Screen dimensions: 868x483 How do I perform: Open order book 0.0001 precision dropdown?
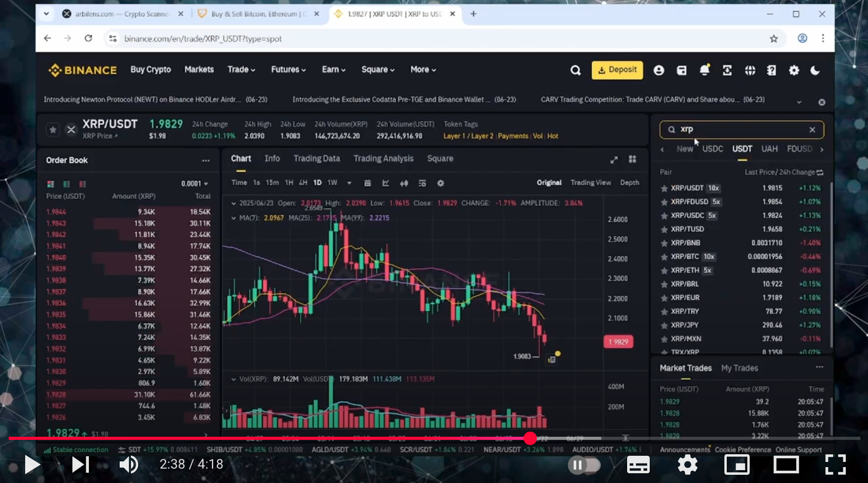click(x=195, y=184)
